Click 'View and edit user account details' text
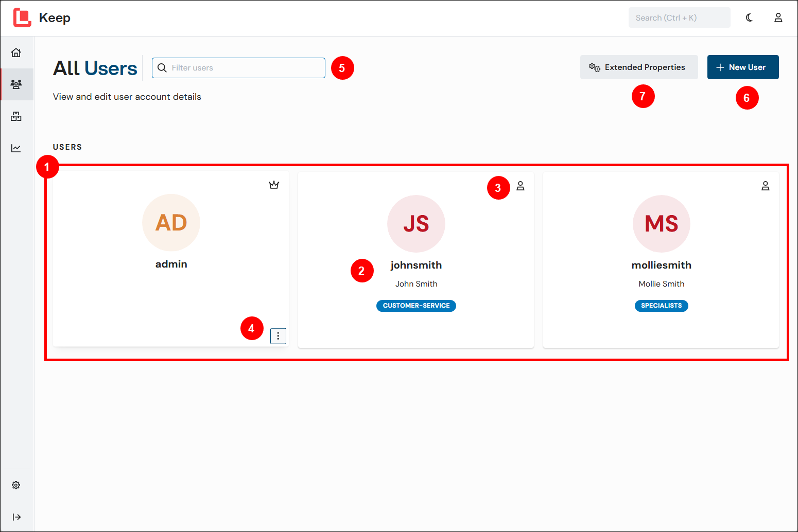Screen dimensions: 798x532 point(127,97)
